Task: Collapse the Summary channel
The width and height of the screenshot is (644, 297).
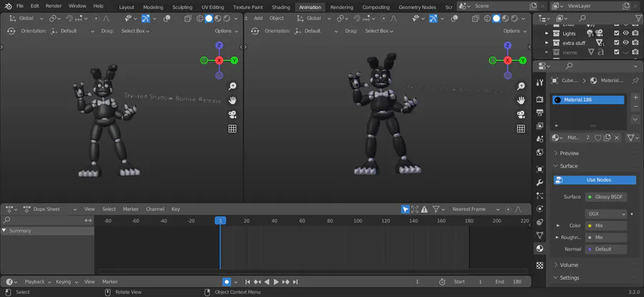Action: 4,230
